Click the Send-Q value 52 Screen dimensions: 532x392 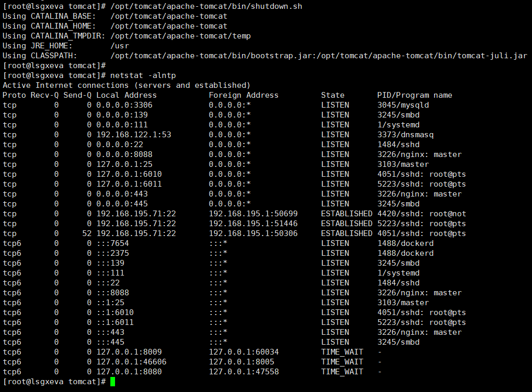[87, 233]
